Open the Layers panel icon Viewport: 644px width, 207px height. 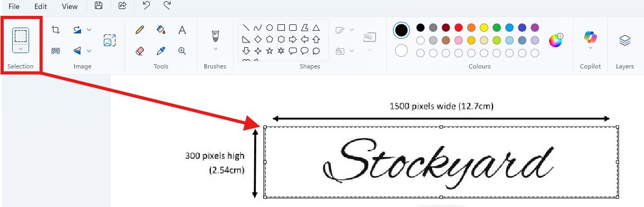pyautogui.click(x=625, y=40)
